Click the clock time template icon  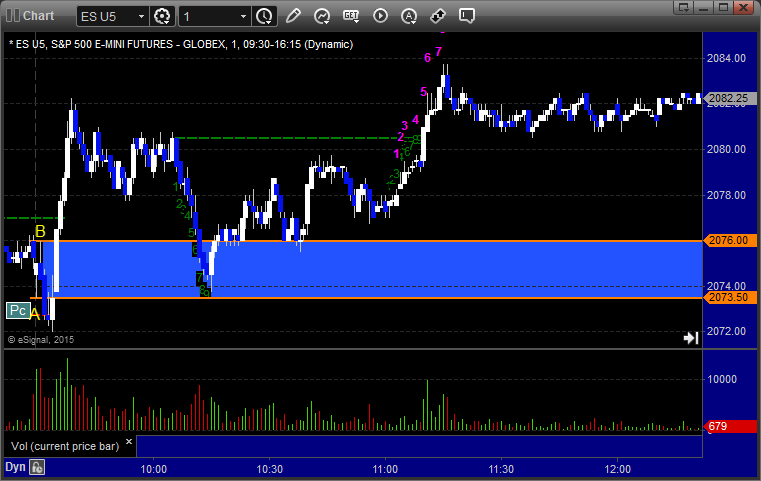[x=264, y=17]
